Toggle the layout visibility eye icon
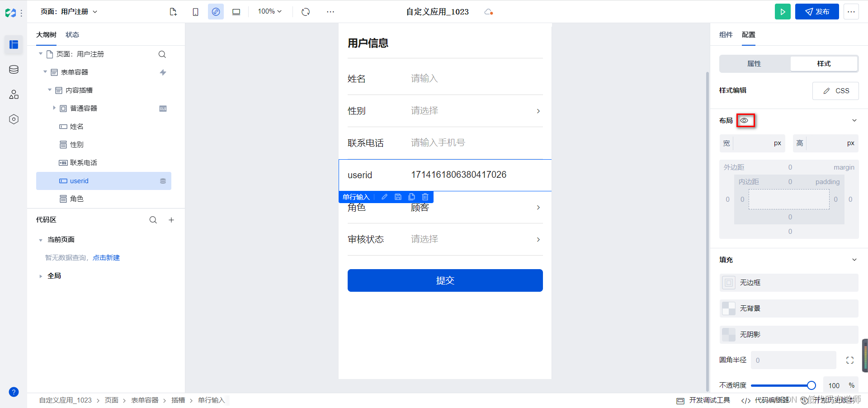Image resolution: width=868 pixels, height=408 pixels. [744, 120]
